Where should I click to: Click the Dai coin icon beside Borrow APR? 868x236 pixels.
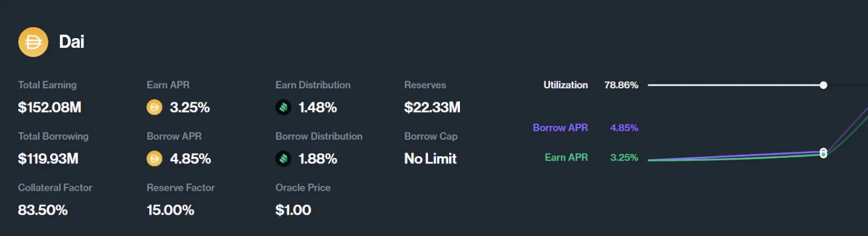155,159
